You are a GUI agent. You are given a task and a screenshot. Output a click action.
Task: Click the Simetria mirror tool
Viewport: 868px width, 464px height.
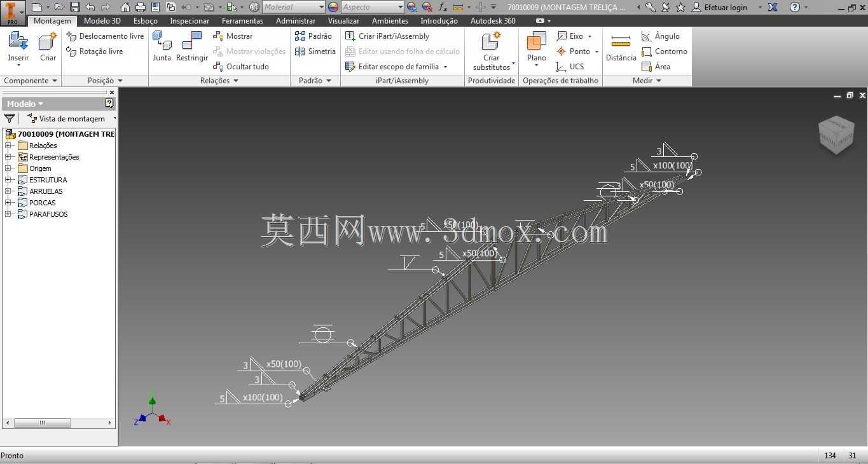tap(315, 51)
